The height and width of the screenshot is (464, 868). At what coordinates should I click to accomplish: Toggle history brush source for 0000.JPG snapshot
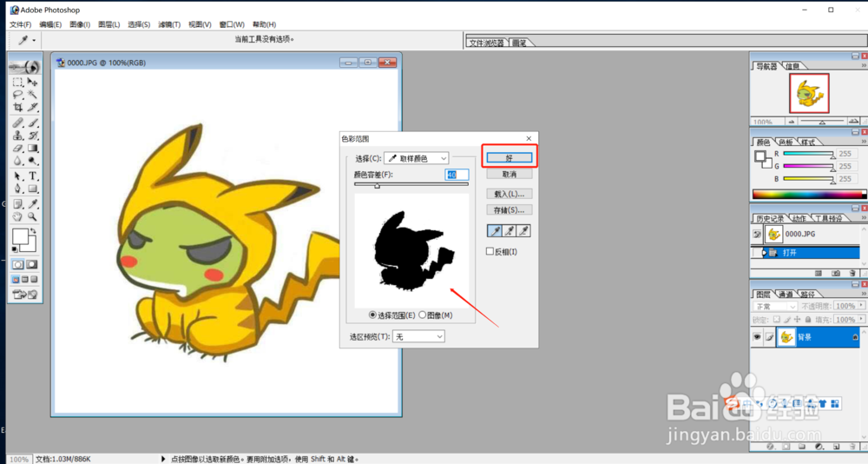tap(757, 234)
